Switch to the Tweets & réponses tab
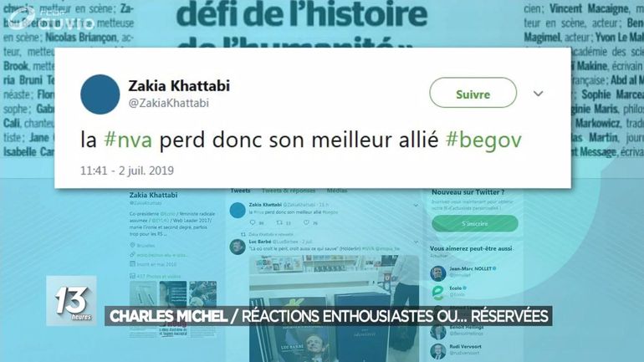Screen dimensions: 644x362 point(289,191)
